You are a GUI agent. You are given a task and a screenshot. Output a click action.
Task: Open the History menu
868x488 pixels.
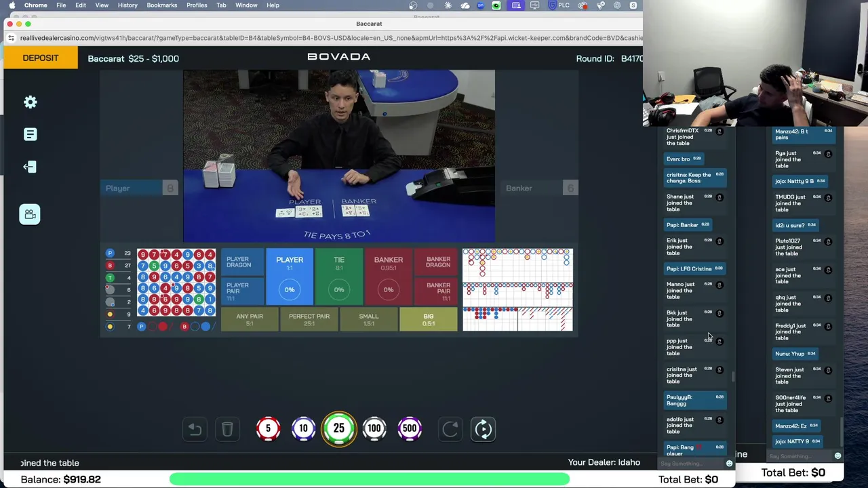point(127,5)
